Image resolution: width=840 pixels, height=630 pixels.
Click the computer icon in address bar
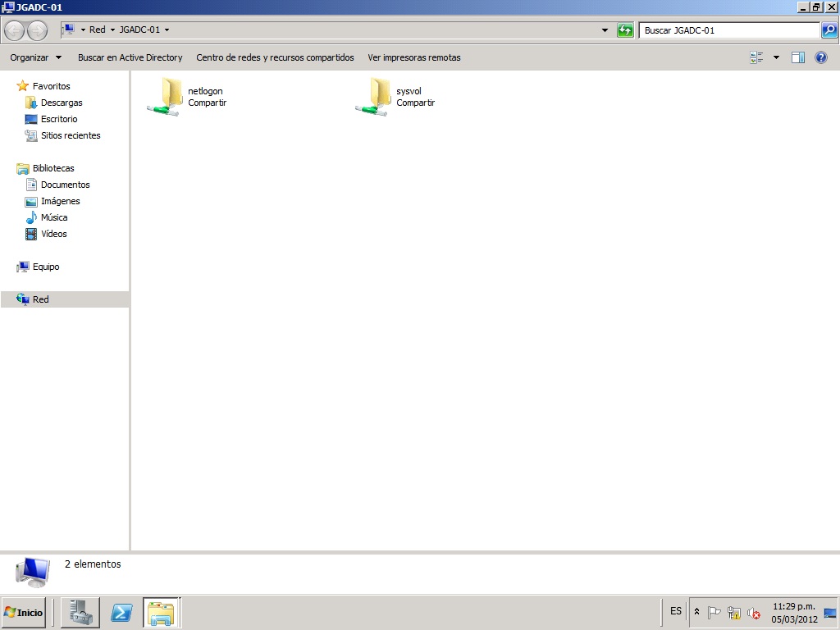click(68, 30)
